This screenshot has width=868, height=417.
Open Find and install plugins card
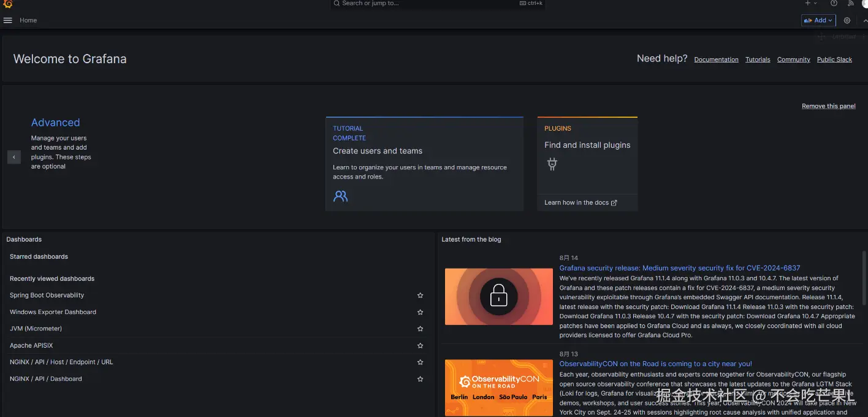click(587, 164)
